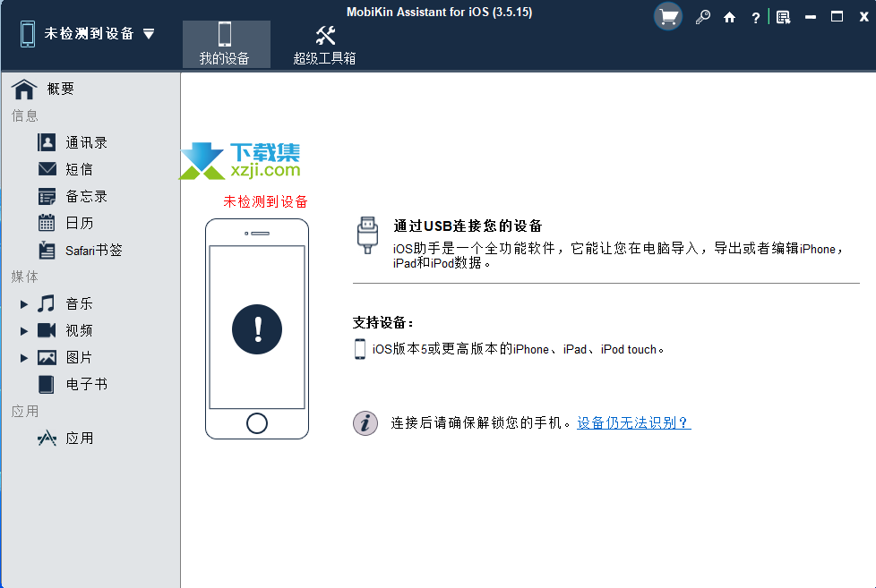
Task: Open the shopping cart purchase icon
Action: click(x=668, y=17)
